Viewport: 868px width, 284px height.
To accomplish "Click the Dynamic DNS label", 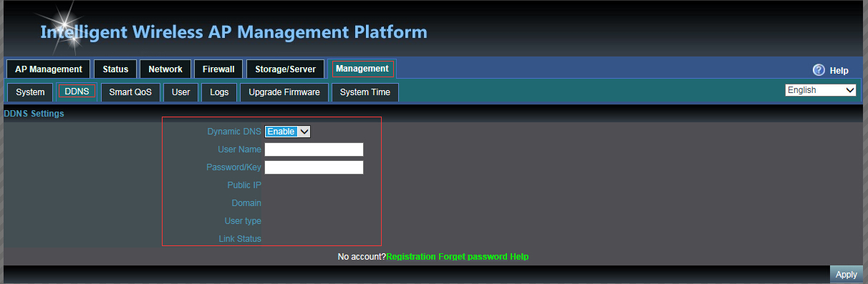I will 234,132.
